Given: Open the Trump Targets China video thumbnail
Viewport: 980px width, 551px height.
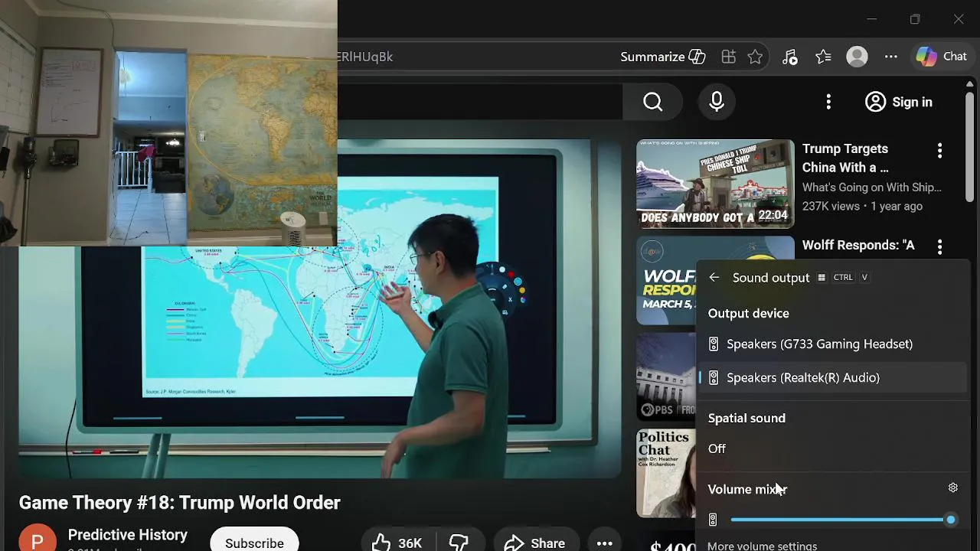Looking at the screenshot, I should click(715, 184).
